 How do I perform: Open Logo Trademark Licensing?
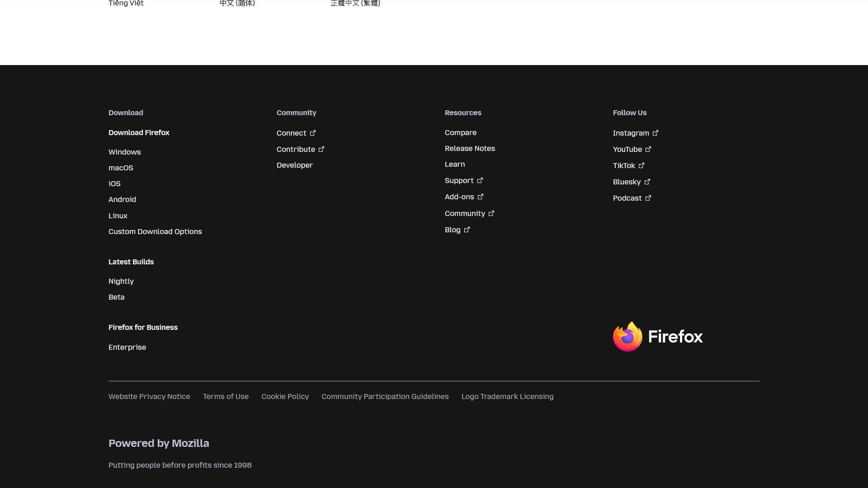(x=507, y=396)
